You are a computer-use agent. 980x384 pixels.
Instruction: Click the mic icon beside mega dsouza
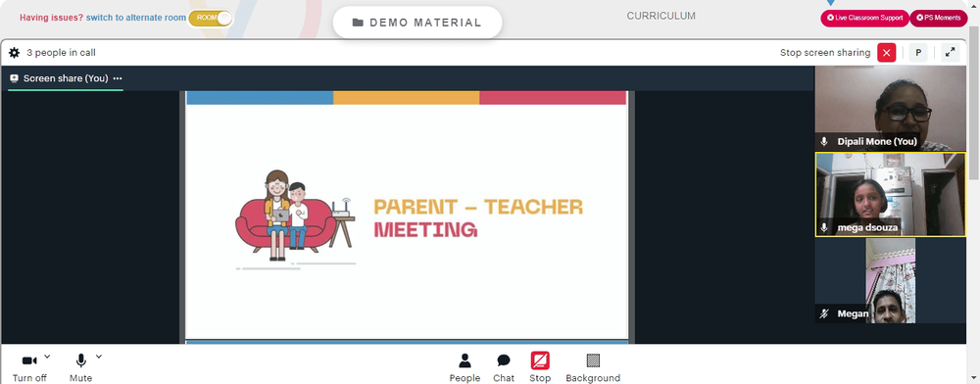coord(824,228)
